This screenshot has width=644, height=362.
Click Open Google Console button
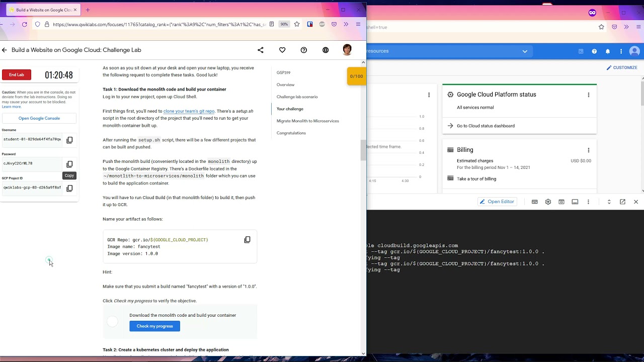click(x=39, y=118)
